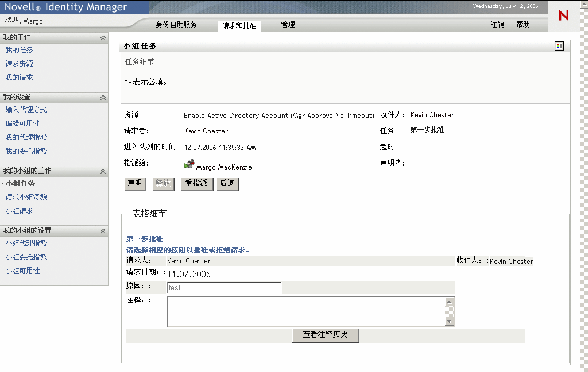
Task: Open 编辑可用性 link
Action: coord(22,124)
